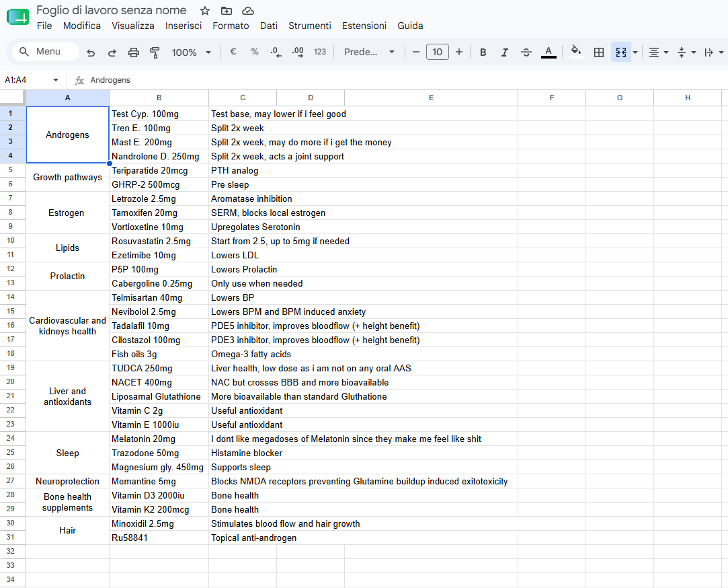Click the undo arrow icon

pyautogui.click(x=91, y=52)
